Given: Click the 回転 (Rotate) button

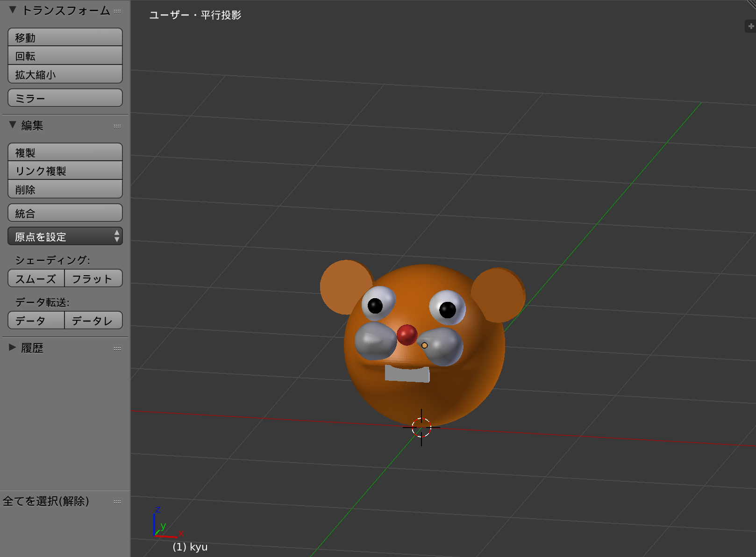Looking at the screenshot, I should pyautogui.click(x=65, y=56).
